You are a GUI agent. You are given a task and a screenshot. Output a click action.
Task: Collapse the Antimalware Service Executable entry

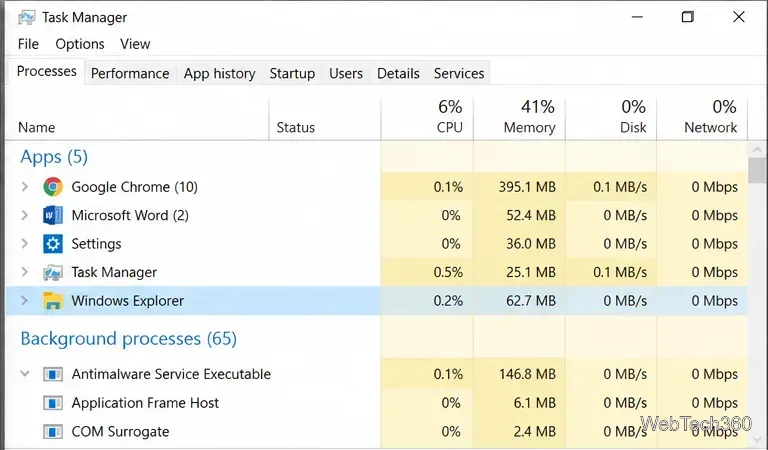pos(24,374)
